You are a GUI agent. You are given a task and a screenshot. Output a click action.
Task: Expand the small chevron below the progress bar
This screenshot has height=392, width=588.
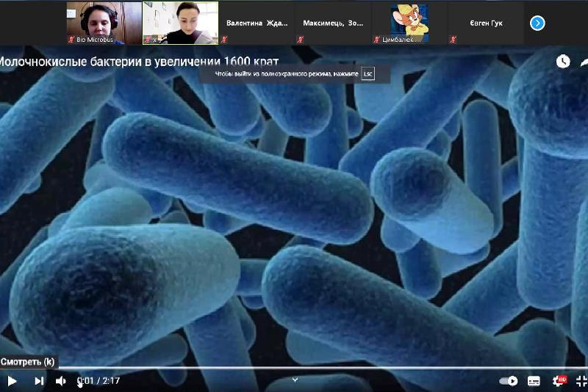click(295, 380)
